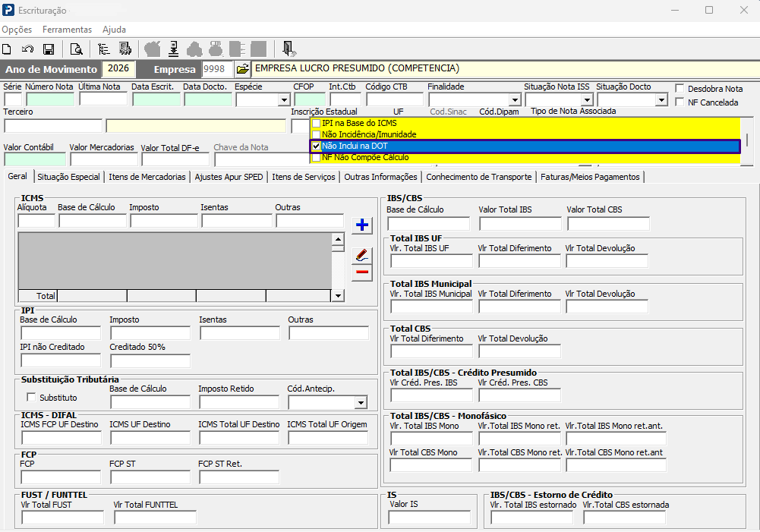The width and height of the screenshot is (760, 532).
Task: Check the NF Cancelada checkbox
Action: (x=680, y=102)
